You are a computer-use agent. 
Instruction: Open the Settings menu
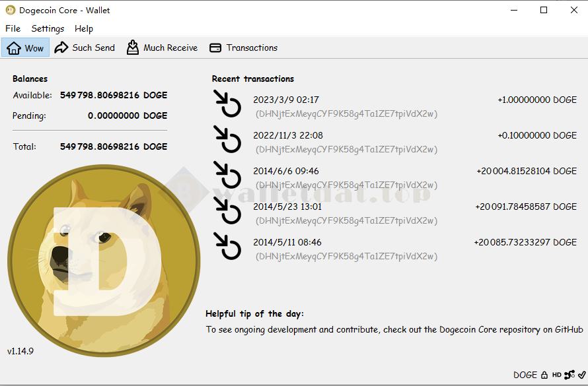coord(48,28)
